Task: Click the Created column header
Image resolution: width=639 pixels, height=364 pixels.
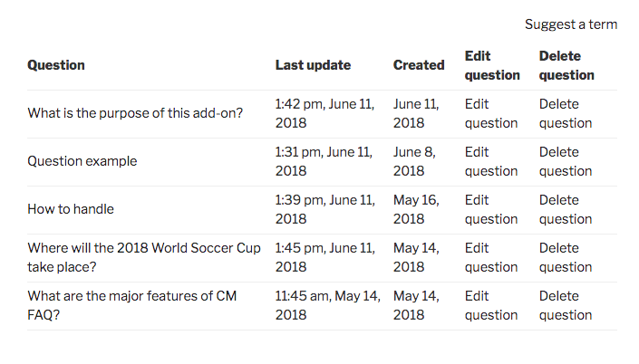Action: coord(419,65)
